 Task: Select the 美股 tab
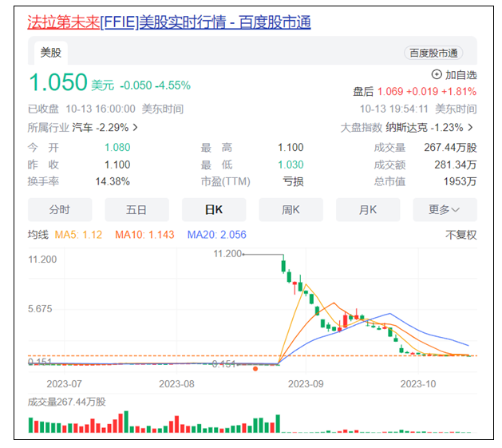[50, 53]
